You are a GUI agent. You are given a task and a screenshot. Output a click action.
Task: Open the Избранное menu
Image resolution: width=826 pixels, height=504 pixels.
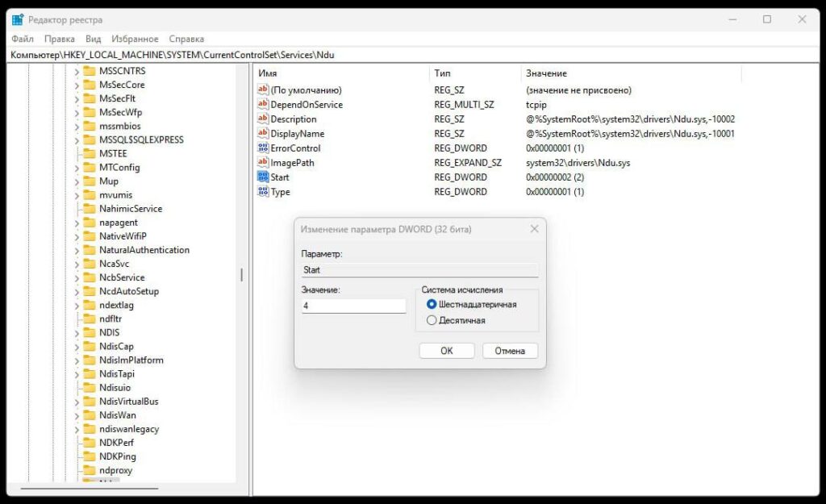coord(135,39)
